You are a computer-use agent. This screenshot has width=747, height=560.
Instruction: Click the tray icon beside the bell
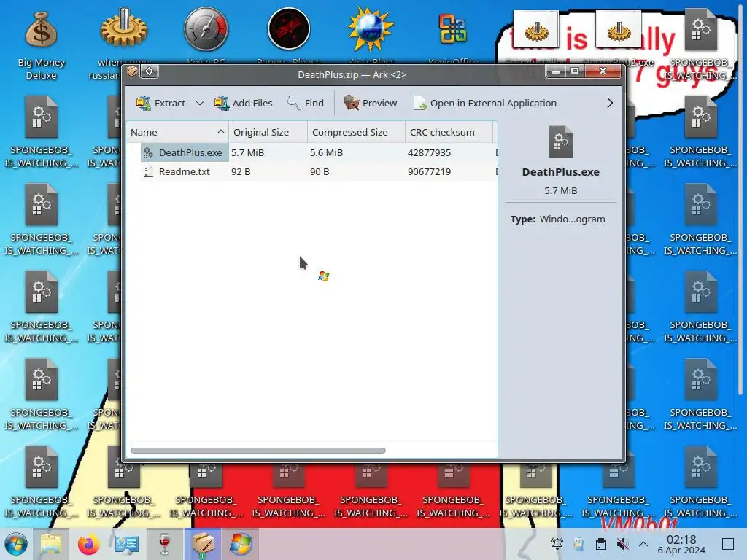[578, 543]
